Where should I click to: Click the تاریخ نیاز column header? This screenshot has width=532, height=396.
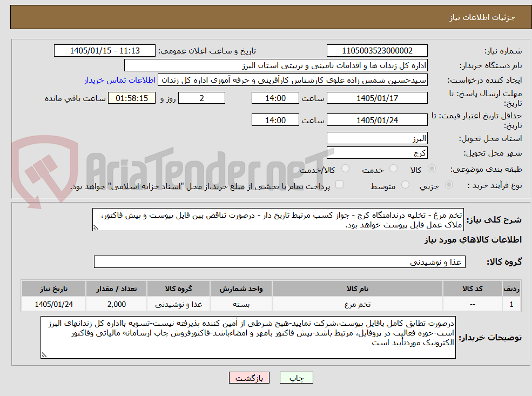(53, 289)
